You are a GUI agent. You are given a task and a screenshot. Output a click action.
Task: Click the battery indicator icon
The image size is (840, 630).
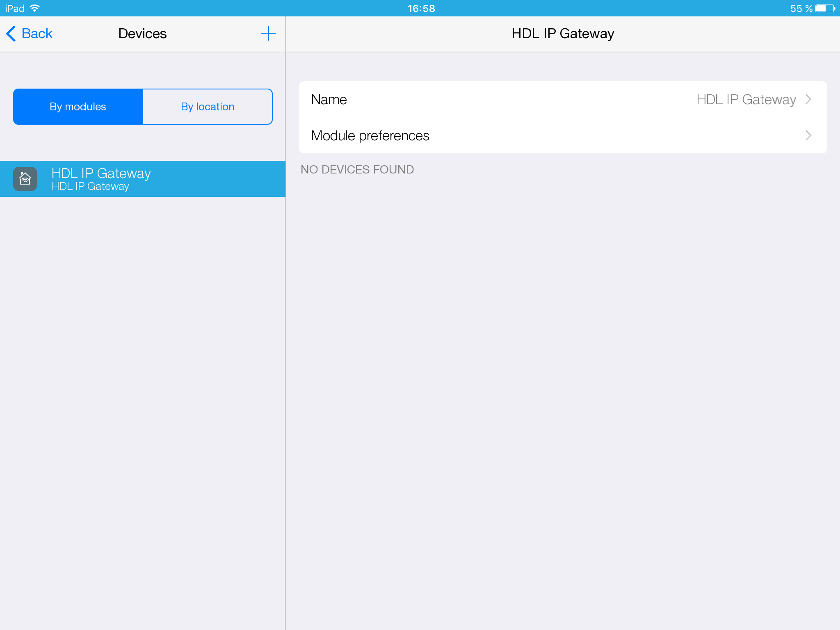[825, 8]
